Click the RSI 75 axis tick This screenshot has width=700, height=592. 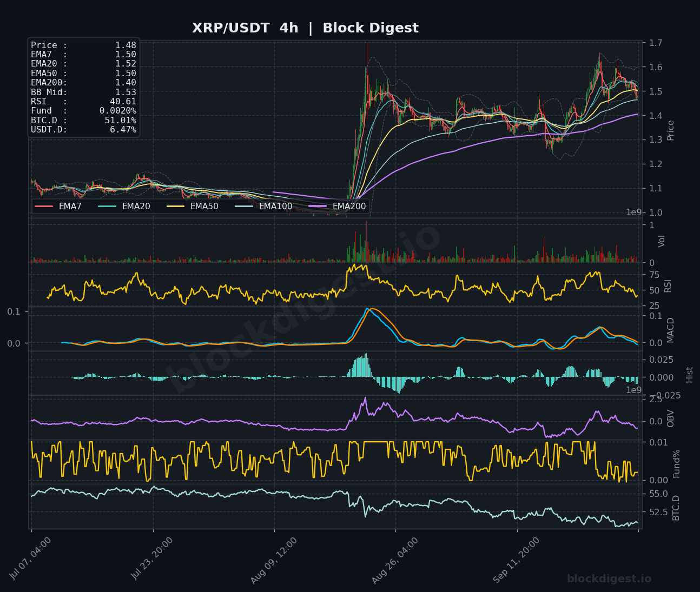(655, 275)
